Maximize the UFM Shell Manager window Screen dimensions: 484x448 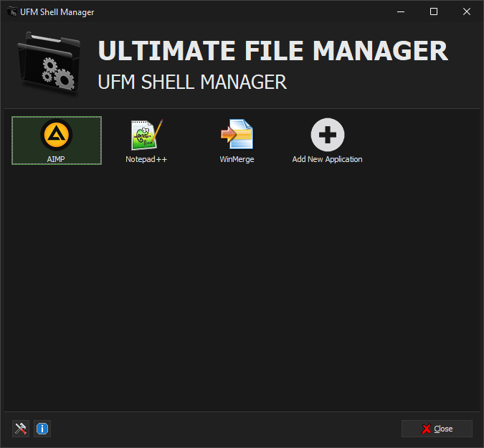point(434,11)
